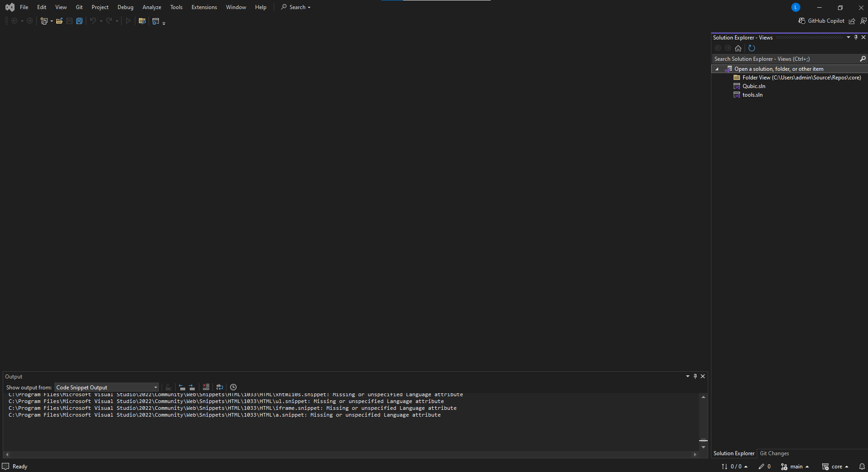Viewport: 868px width, 472px height.
Task: Click the Open File folder icon
Action: click(59, 21)
